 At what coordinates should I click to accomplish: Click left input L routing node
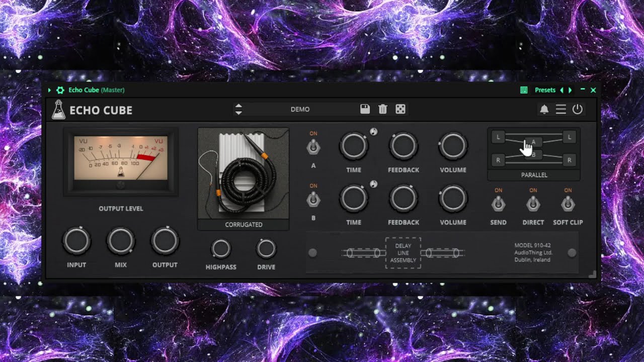point(498,137)
